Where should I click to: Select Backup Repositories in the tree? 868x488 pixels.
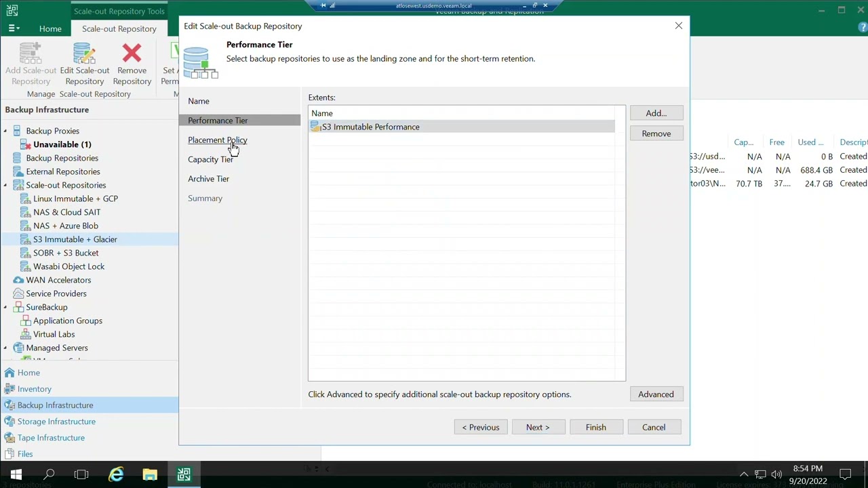point(62,158)
